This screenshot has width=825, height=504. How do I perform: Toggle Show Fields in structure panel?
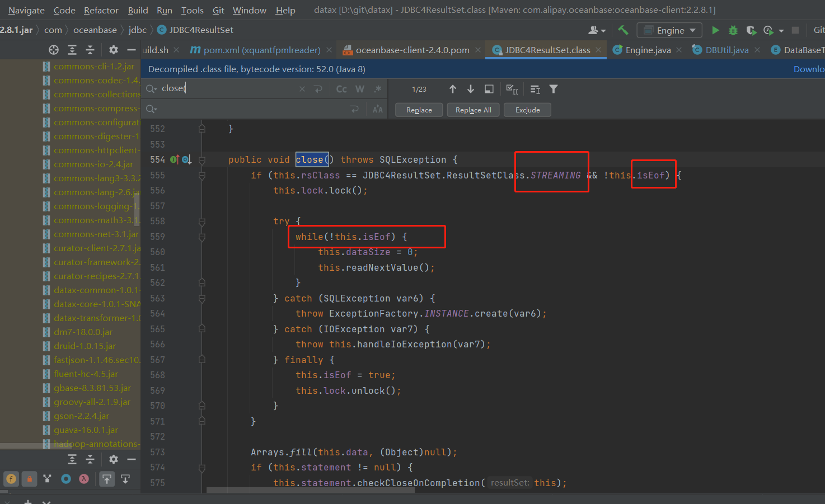[12, 479]
